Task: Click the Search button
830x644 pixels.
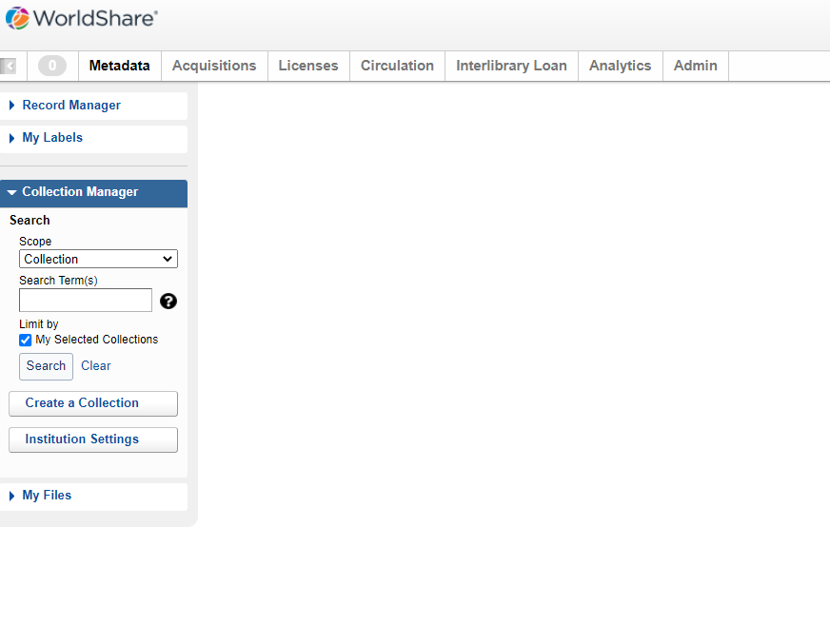Action: tap(46, 366)
